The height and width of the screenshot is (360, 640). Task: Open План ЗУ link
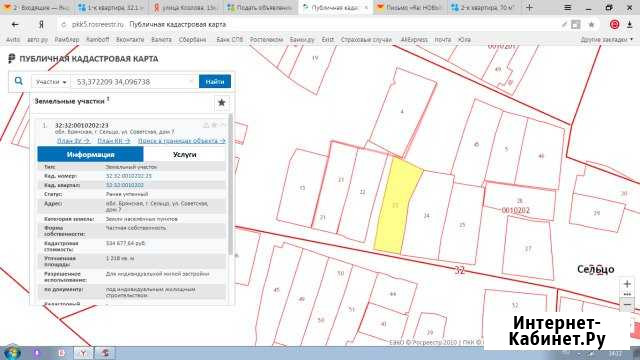click(73, 141)
